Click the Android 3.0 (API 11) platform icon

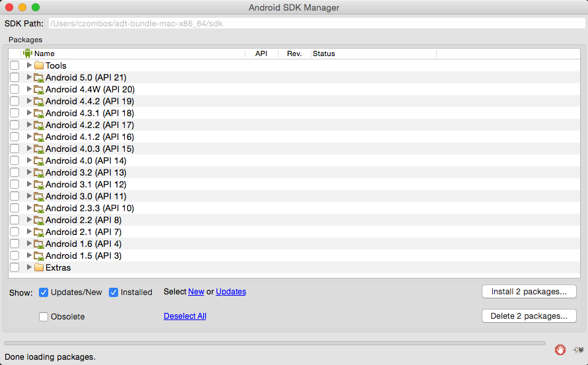pyautogui.click(x=39, y=197)
